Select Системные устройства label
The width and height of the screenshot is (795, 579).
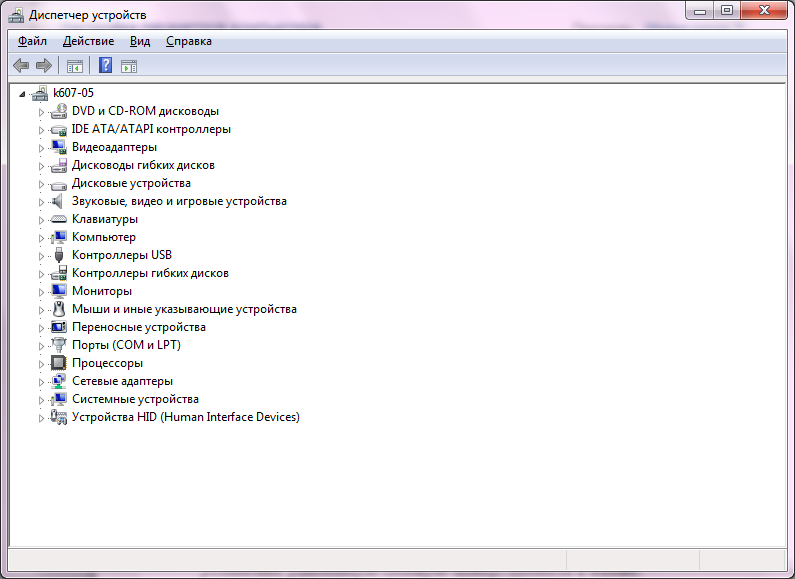[135, 399]
